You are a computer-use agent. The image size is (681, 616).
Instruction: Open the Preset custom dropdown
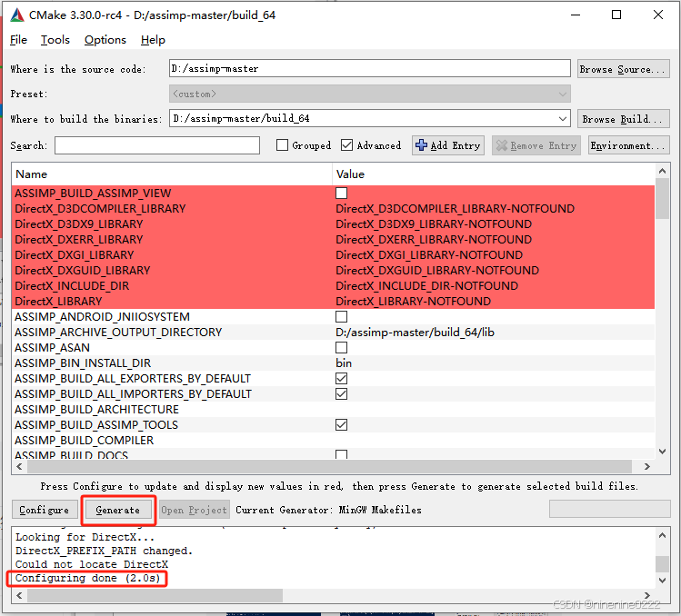370,94
